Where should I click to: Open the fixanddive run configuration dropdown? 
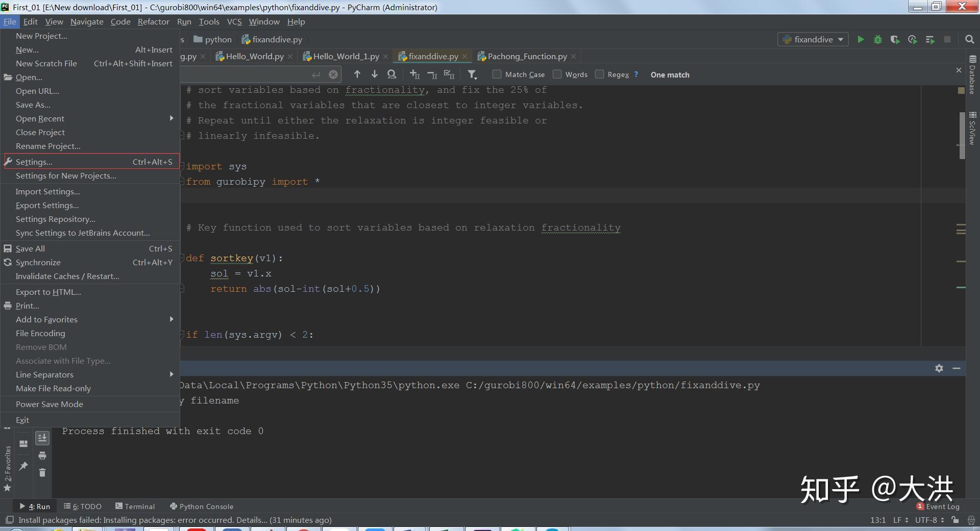pos(813,39)
